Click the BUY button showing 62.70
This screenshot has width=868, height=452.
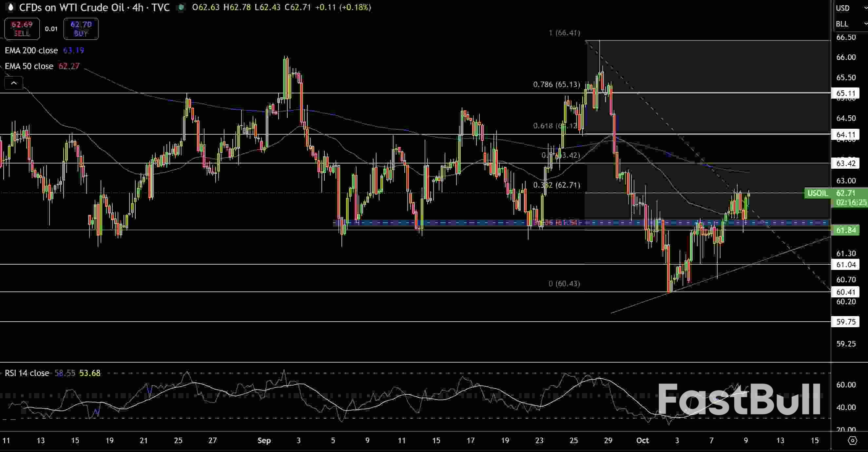tap(81, 28)
